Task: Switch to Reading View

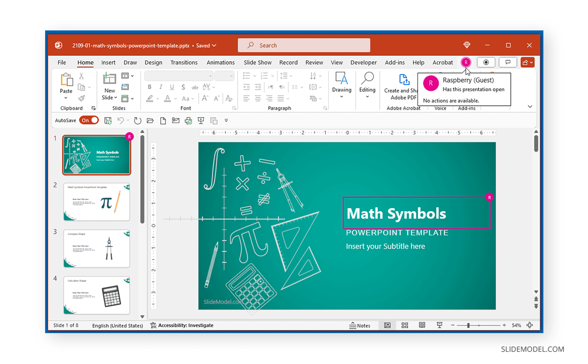Action: pyautogui.click(x=422, y=325)
